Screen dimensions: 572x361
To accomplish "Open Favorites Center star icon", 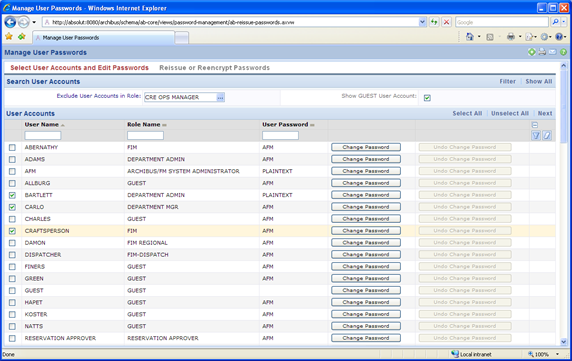I will click(x=9, y=36).
